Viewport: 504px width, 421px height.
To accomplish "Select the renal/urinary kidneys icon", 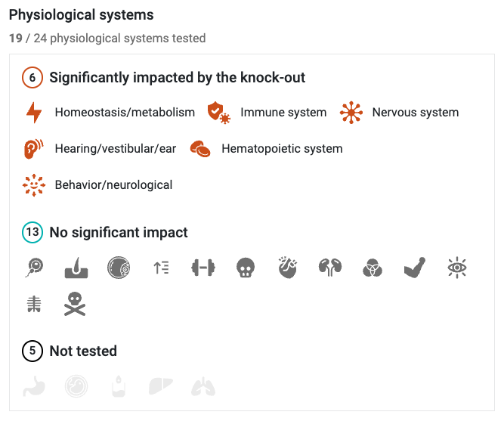I will pos(330,268).
